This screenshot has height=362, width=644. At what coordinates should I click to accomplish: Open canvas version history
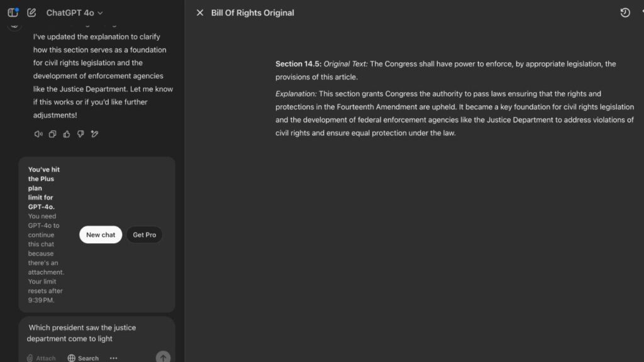[x=625, y=13]
